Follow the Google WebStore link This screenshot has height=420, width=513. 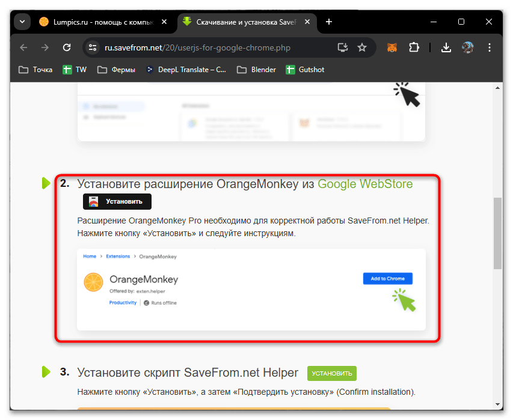pyautogui.click(x=364, y=184)
